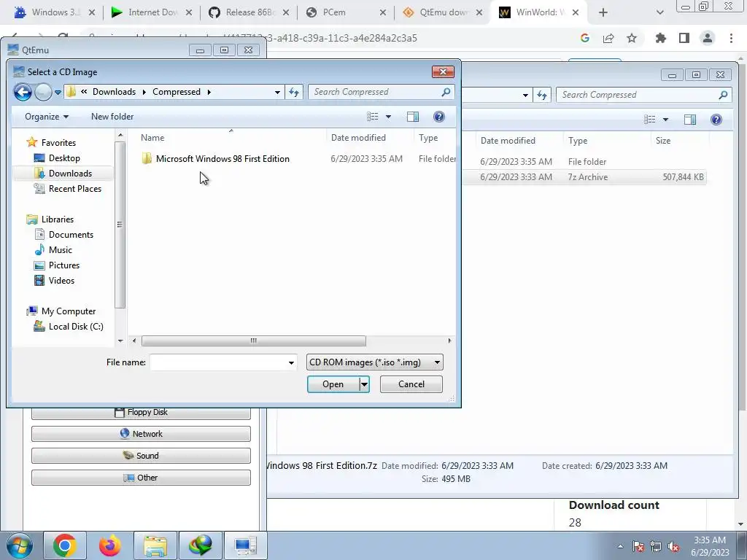The width and height of the screenshot is (747, 560).
Task: Open a new browser tab with plus button
Action: tap(603, 13)
